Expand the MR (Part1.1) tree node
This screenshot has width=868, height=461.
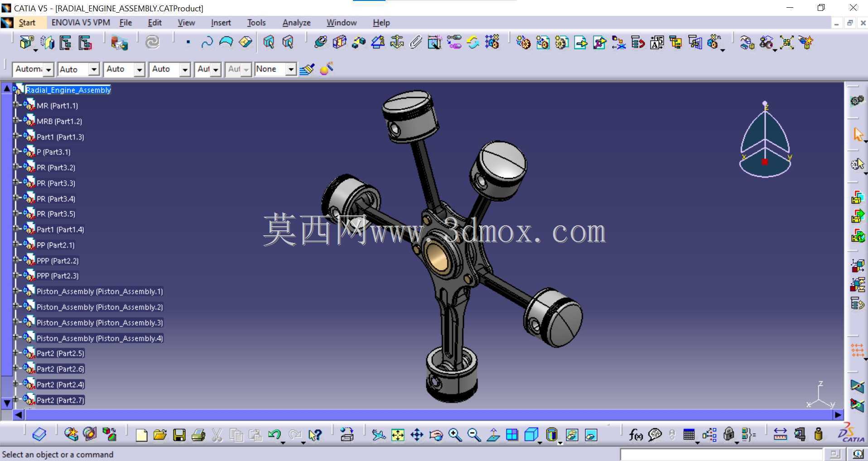click(15, 105)
